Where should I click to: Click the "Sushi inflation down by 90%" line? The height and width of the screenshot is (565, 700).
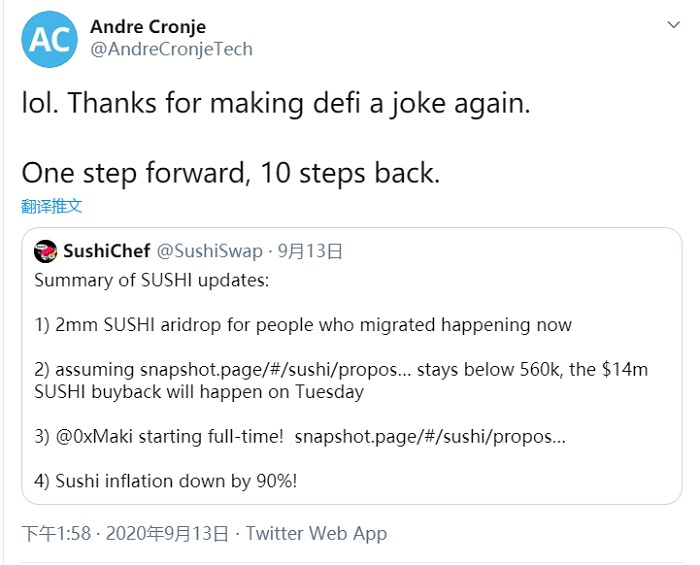tap(165, 481)
